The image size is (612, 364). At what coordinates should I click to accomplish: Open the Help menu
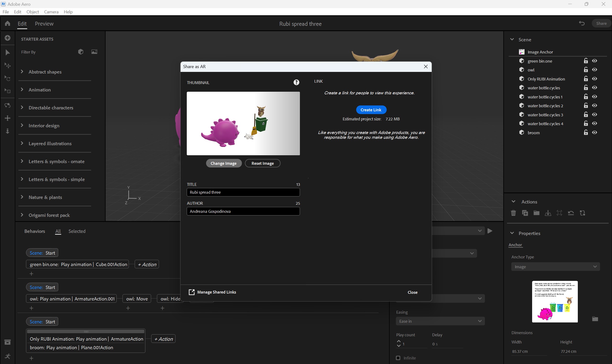[x=68, y=12]
